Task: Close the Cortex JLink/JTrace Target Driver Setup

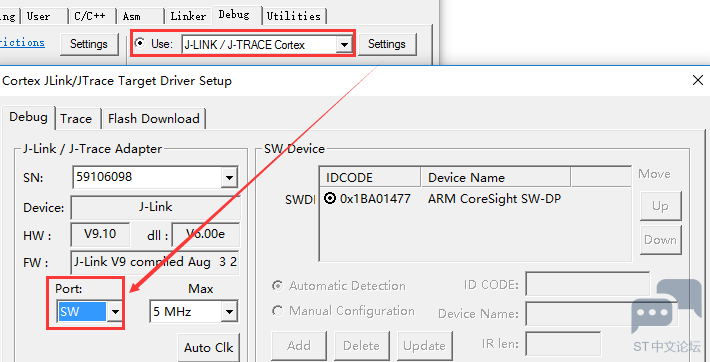Action: 697,81
